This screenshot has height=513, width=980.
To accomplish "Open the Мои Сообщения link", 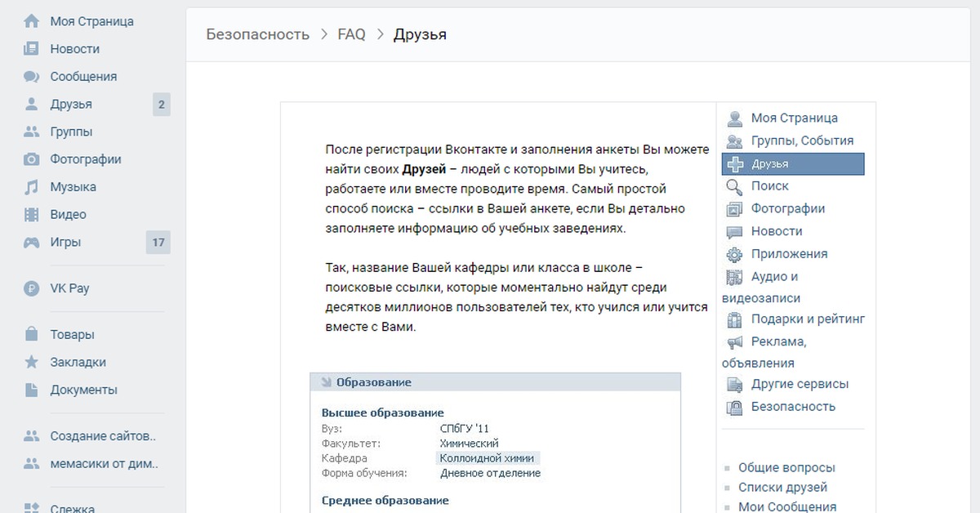I will (x=787, y=506).
